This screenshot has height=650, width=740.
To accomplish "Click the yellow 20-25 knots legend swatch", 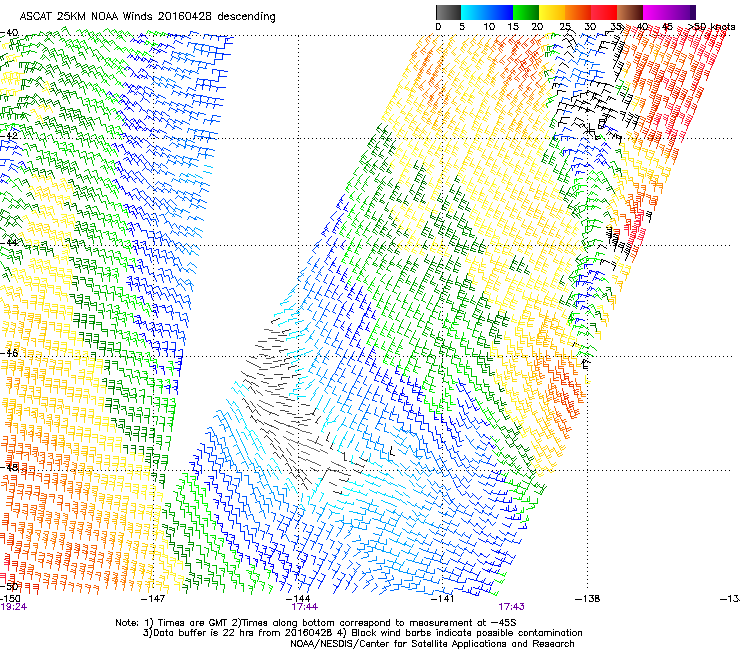I will 552,12.
